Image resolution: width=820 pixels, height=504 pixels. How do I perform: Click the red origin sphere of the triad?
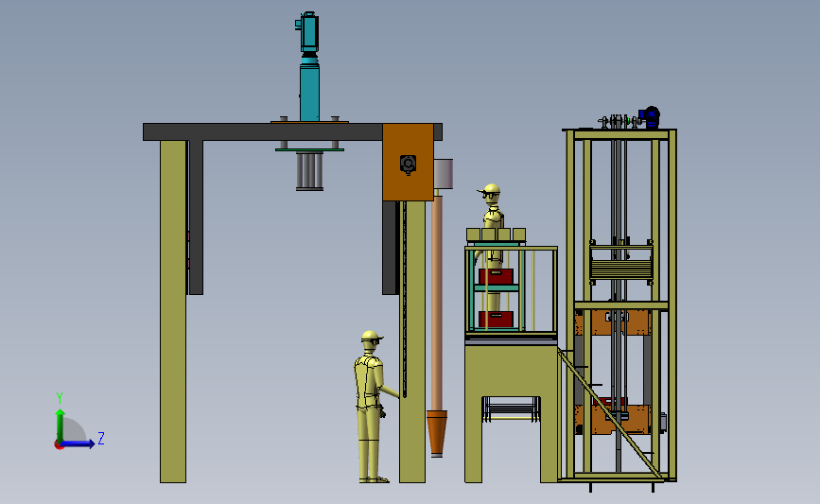(59, 445)
